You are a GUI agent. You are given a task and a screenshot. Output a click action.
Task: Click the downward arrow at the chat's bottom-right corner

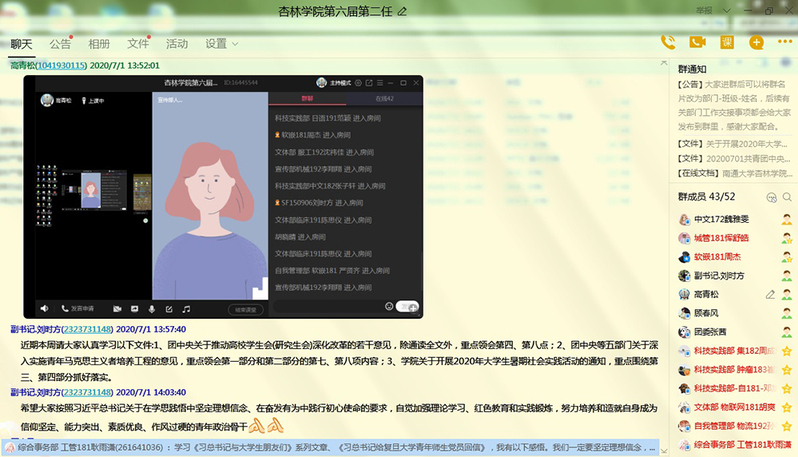coord(664,450)
